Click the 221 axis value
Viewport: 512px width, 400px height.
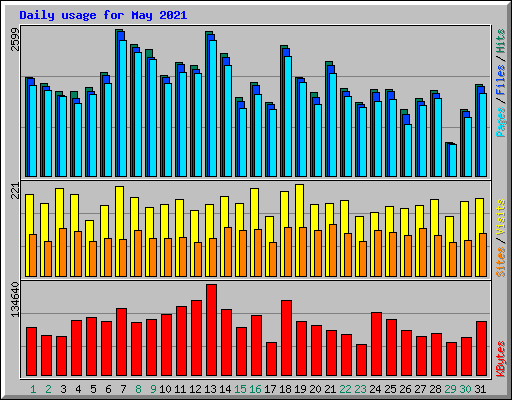(15, 191)
